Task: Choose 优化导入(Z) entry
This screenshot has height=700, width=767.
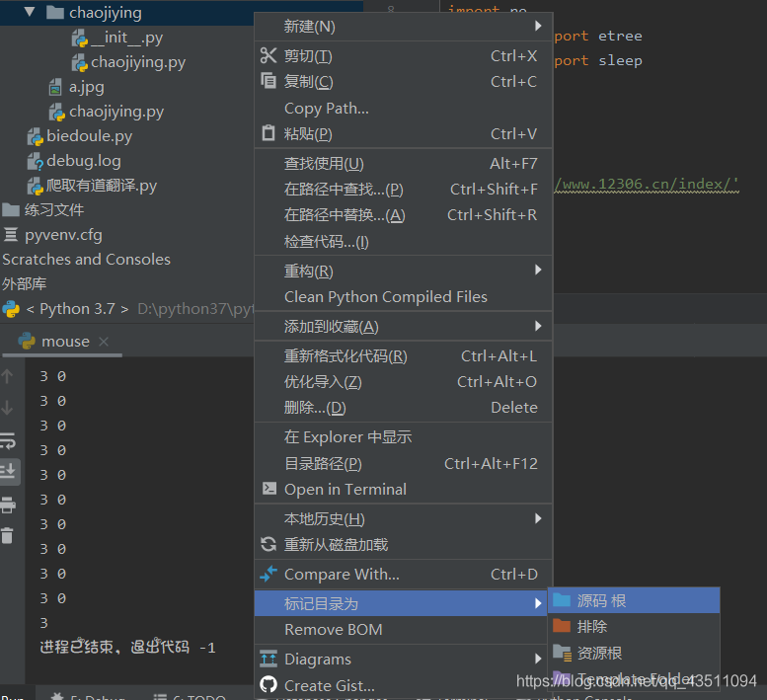Action: point(404,381)
